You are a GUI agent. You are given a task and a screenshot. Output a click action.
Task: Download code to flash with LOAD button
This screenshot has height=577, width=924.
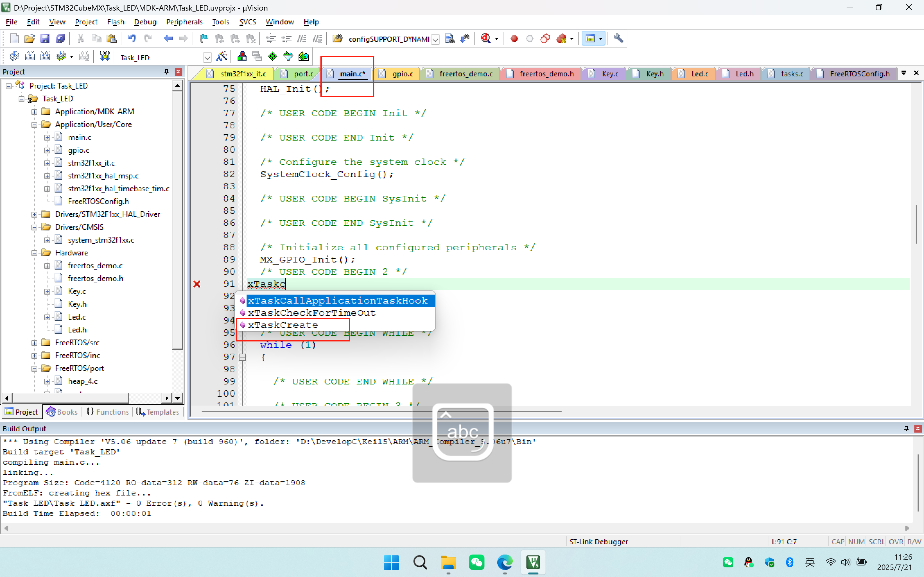pos(104,56)
